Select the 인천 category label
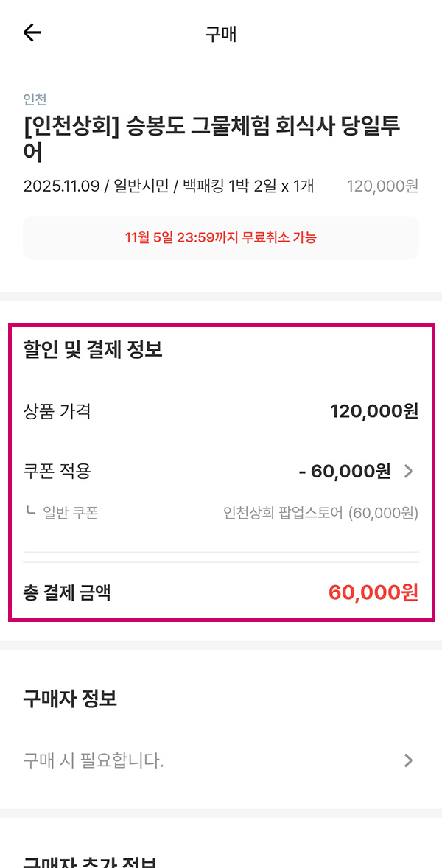The width and height of the screenshot is (442, 868). click(x=35, y=99)
